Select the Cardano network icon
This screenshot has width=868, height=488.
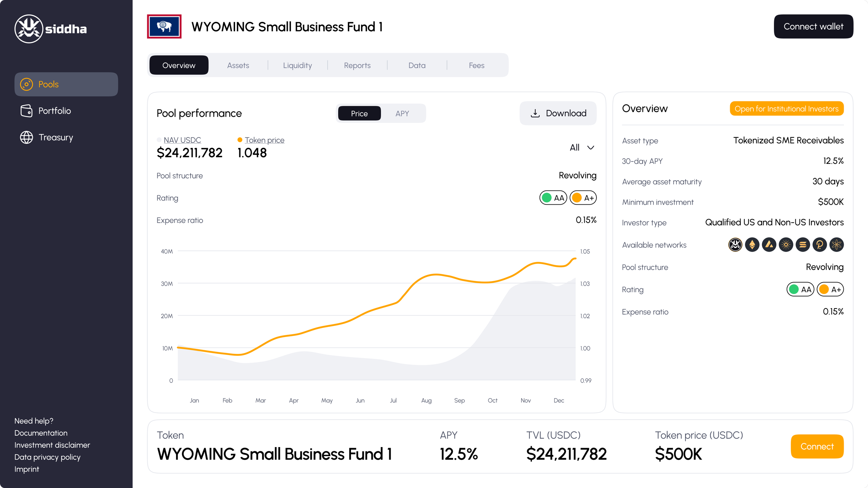[786, 245]
